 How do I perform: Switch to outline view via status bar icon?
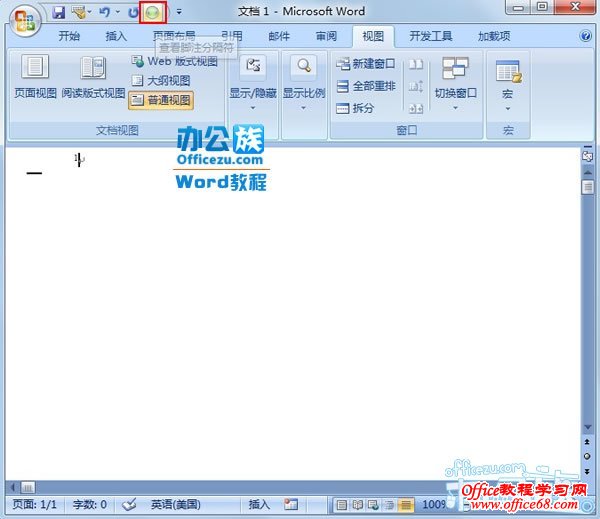390,505
